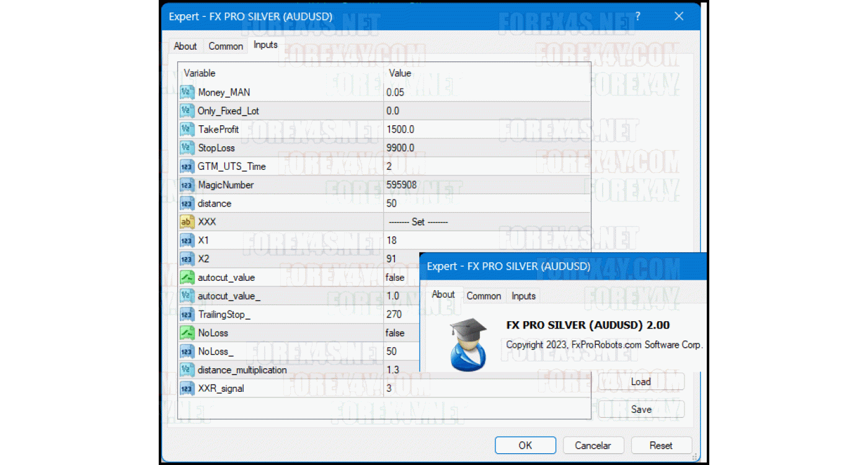Click the double-type icon beside Money_MAN
Image resolution: width=868 pixels, height=465 pixels.
pos(187,92)
